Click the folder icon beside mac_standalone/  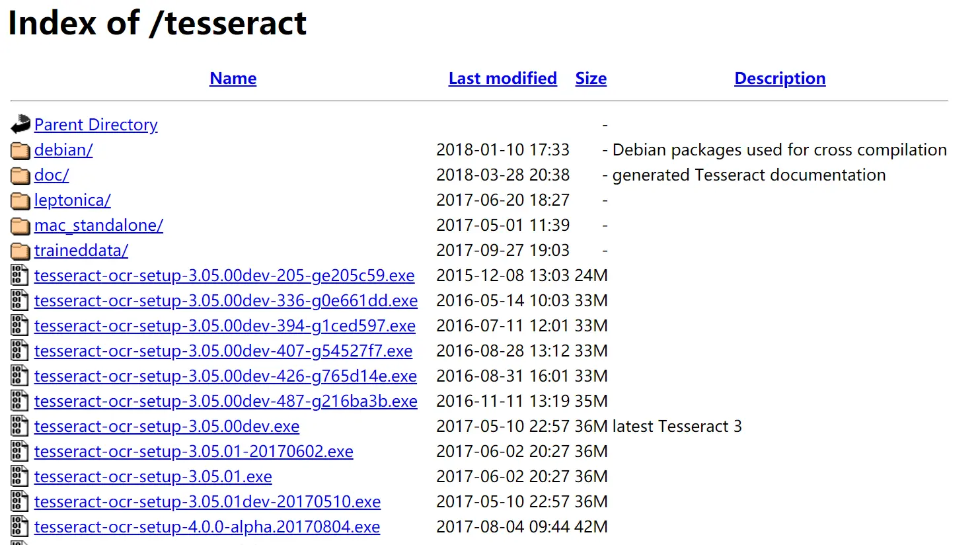click(20, 226)
